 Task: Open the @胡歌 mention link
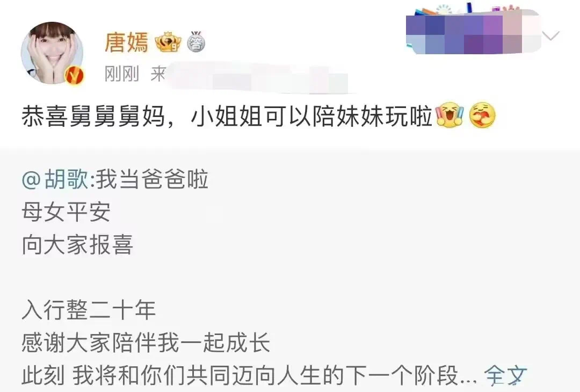click(55, 180)
